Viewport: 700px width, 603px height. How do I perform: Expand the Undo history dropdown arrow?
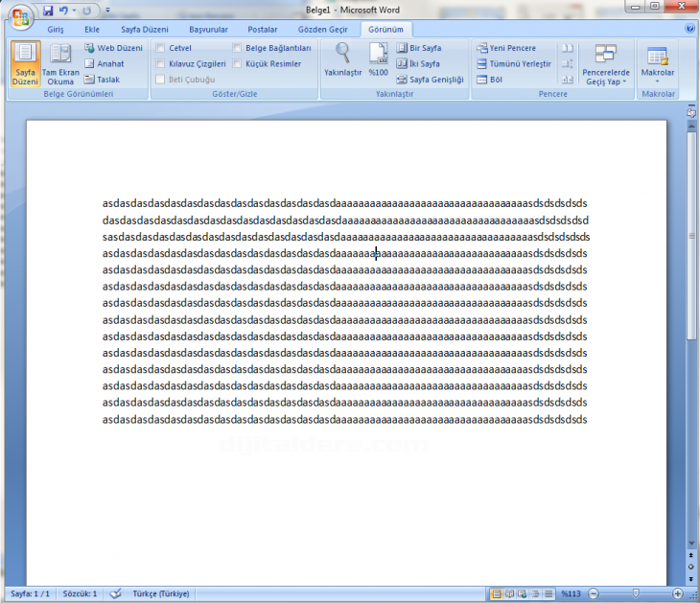[74, 11]
